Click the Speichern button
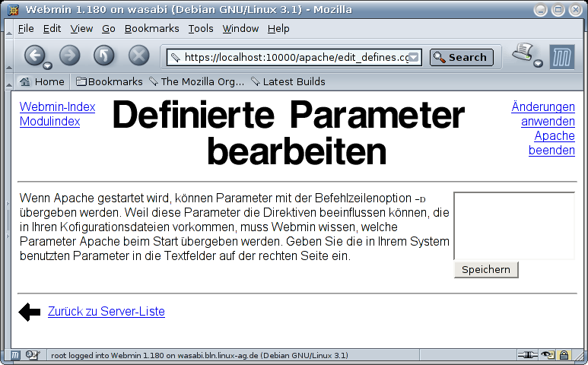The height and width of the screenshot is (365, 588). point(486,270)
